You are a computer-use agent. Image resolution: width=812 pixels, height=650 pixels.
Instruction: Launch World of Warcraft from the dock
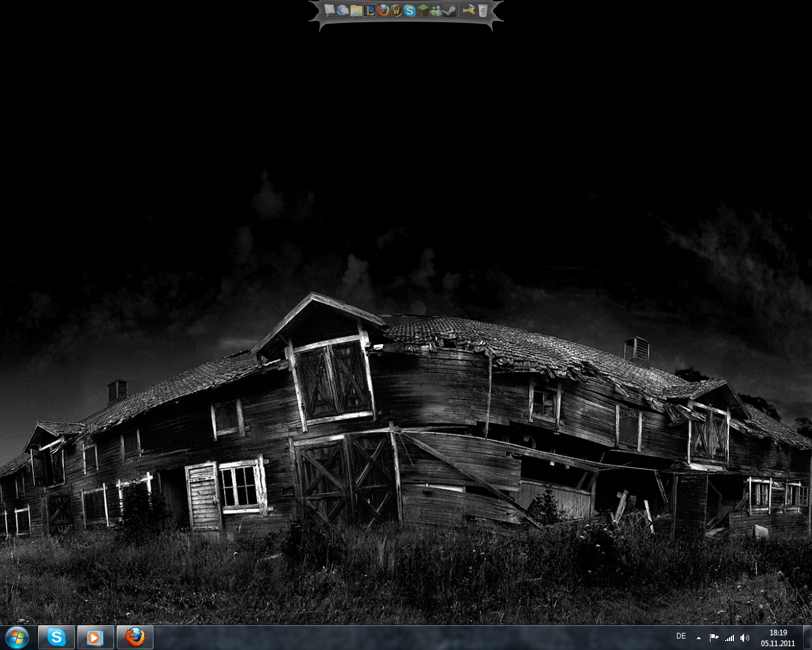[x=396, y=10]
